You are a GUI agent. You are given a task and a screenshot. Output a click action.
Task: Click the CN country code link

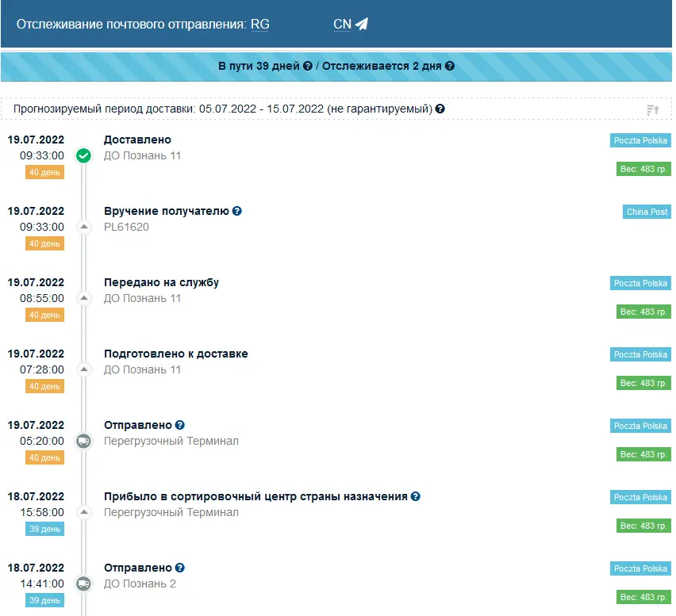point(342,24)
